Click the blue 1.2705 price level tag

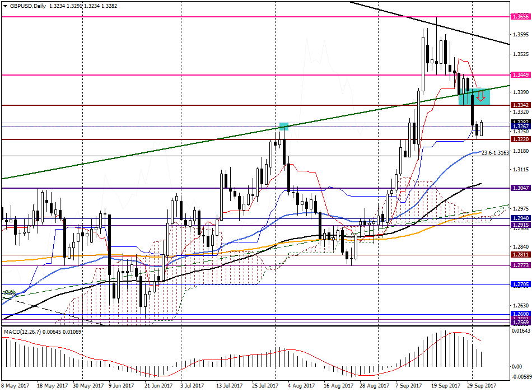coord(520,284)
